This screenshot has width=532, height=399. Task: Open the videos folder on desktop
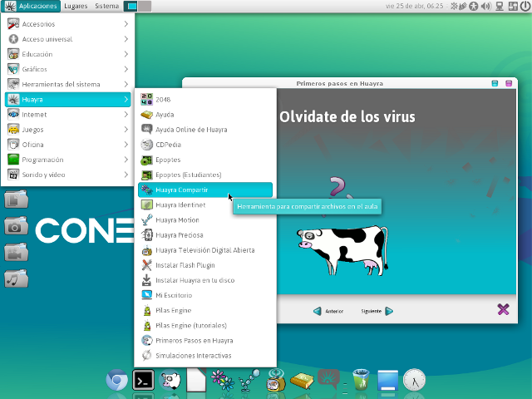tap(16, 252)
